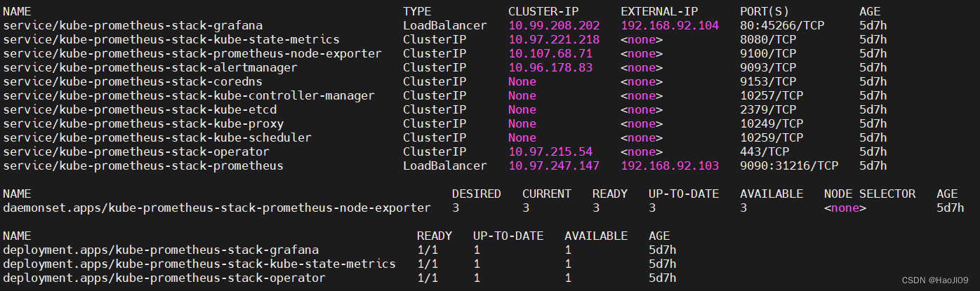Image resolution: width=980 pixels, height=291 pixels.
Task: Click deployment.apps/kube-prometheus-stack-grafana name
Action: pyautogui.click(x=161, y=250)
